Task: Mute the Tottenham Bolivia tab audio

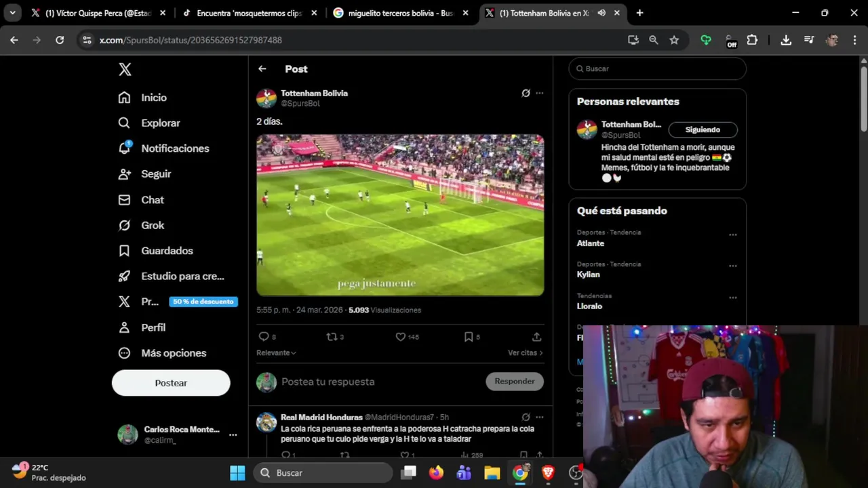Action: 601,13
